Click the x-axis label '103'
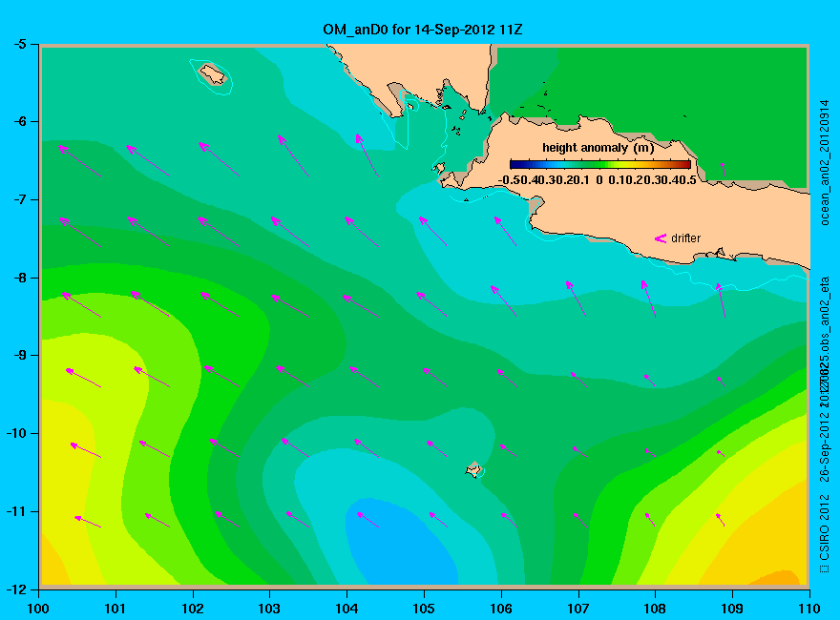The image size is (840, 620). pos(269,609)
